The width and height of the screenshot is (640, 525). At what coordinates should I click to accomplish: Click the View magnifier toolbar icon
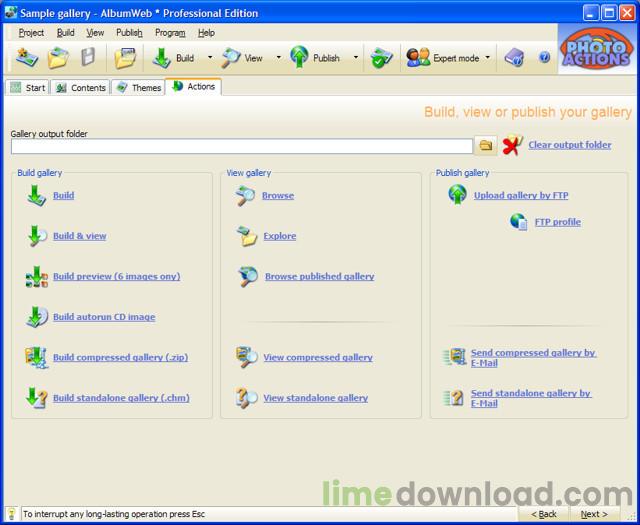pyautogui.click(x=231, y=58)
